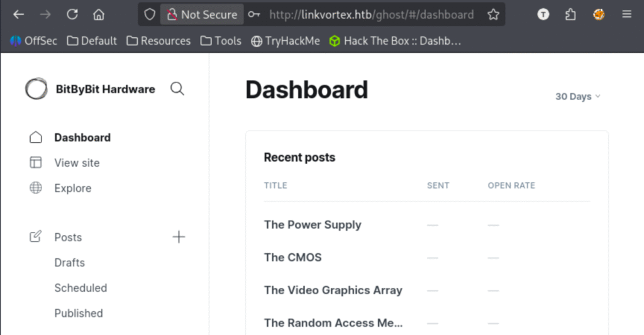Bookmark this page with the star icon
The width and height of the screenshot is (644, 335).
click(493, 14)
